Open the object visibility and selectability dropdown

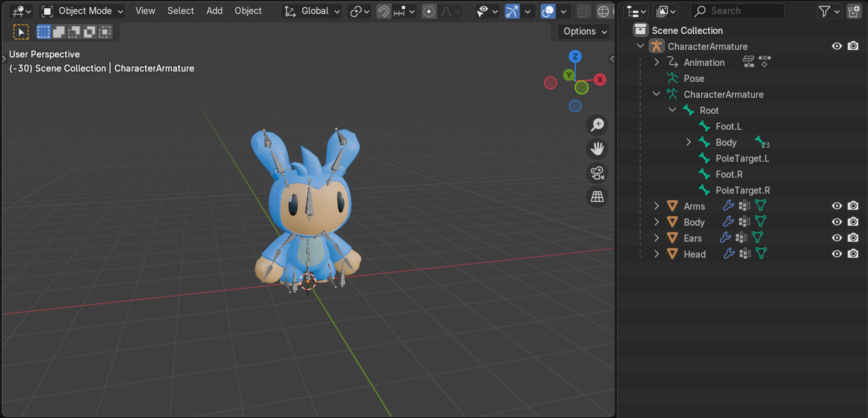click(x=487, y=11)
